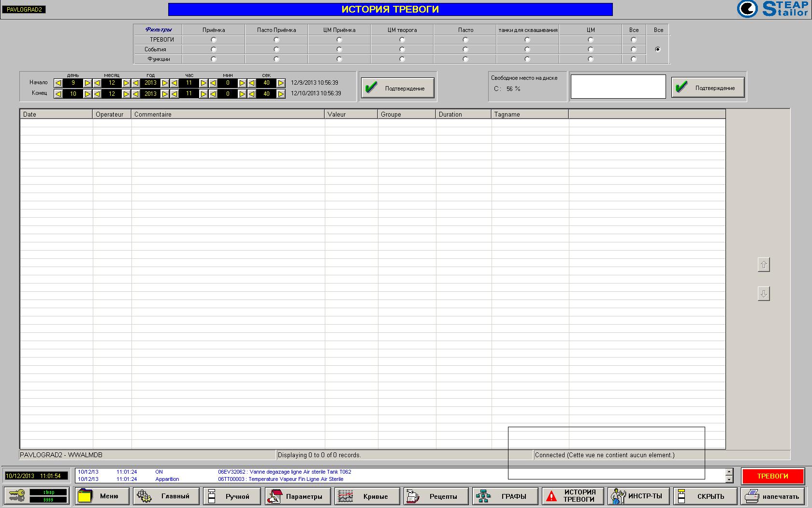Click the Главный gears icon button
This screenshot has height=508, width=812.
(167, 496)
